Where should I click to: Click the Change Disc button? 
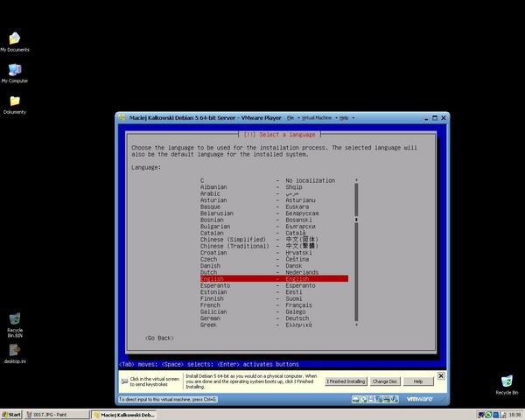[385, 381]
